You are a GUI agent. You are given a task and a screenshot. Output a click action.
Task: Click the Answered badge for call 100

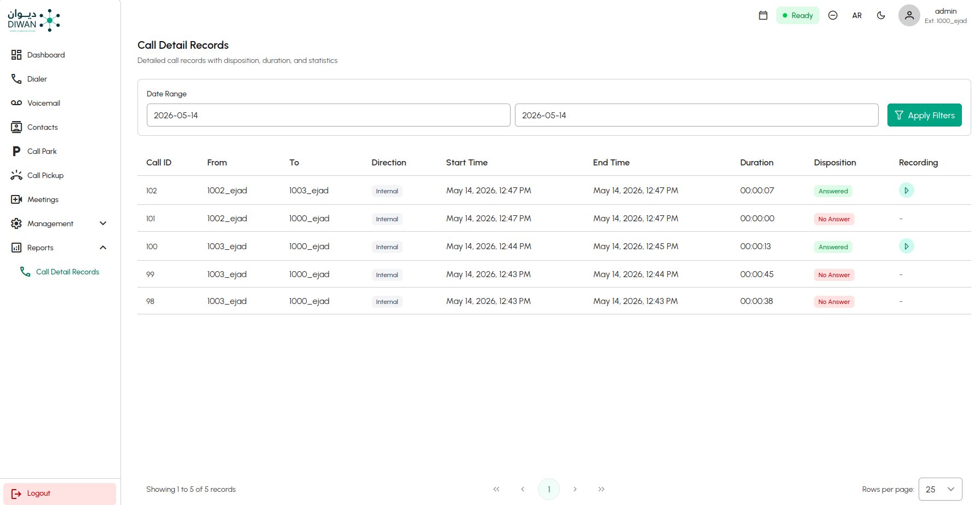click(x=833, y=247)
